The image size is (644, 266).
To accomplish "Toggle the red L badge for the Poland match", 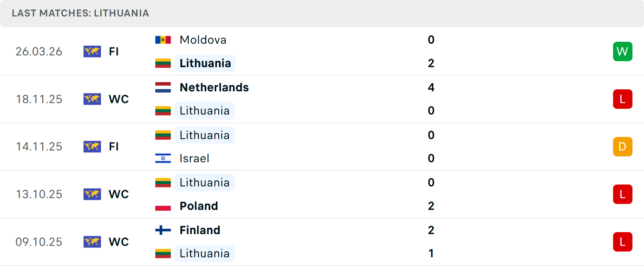I will (623, 194).
